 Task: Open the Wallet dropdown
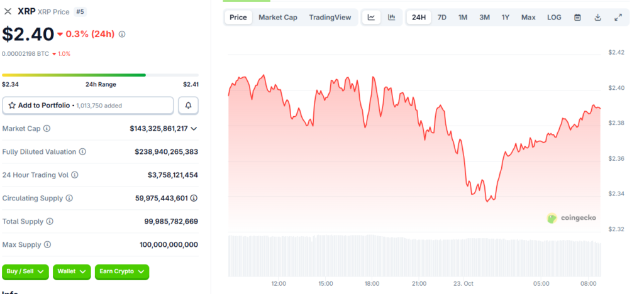point(71,271)
